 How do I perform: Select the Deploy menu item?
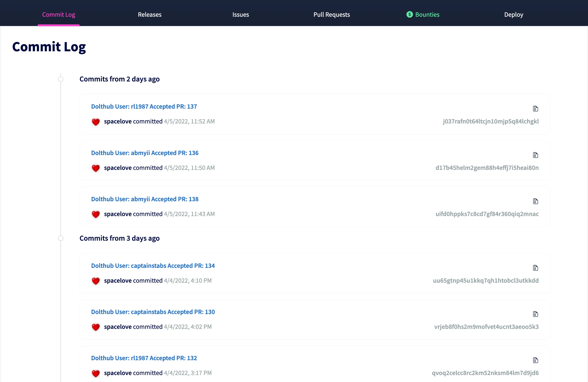[513, 14]
